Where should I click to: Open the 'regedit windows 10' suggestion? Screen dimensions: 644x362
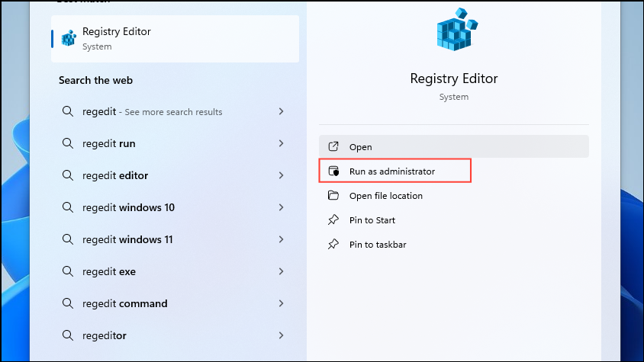tap(175, 207)
